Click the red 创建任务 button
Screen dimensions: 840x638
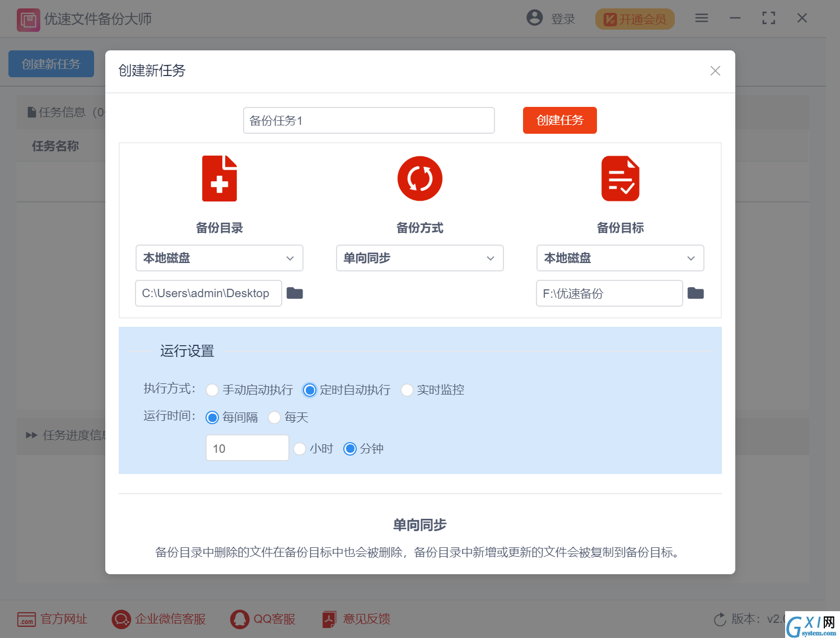coord(560,120)
